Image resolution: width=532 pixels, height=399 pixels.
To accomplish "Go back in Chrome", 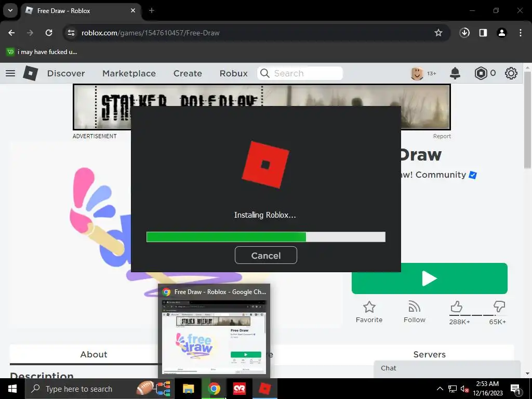I will point(11,33).
